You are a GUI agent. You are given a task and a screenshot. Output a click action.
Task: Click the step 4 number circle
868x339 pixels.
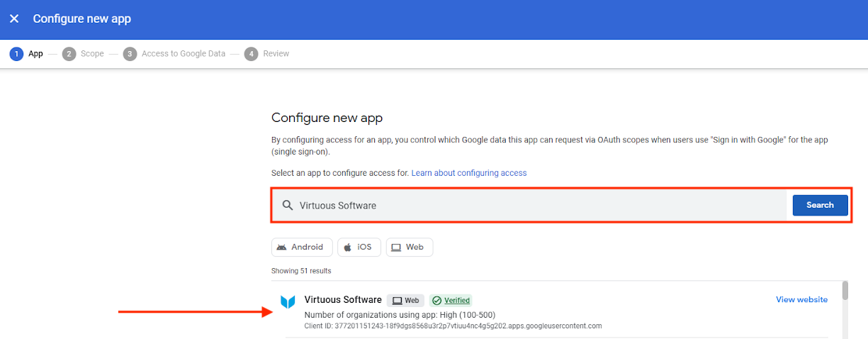252,54
